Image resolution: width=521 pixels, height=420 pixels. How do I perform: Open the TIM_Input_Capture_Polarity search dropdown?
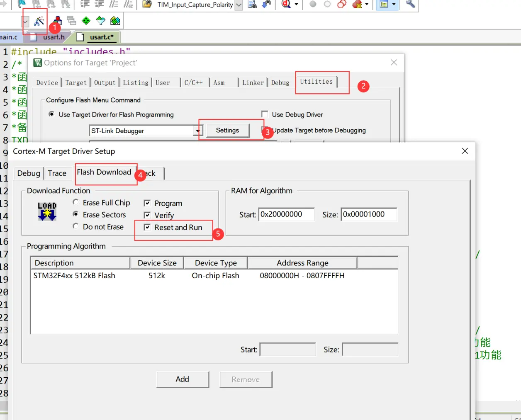239,5
